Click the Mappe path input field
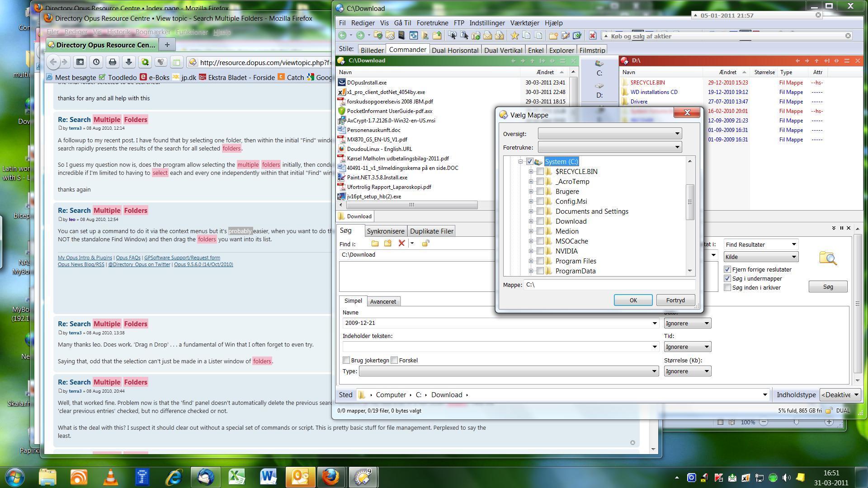The image size is (868, 488). point(609,285)
